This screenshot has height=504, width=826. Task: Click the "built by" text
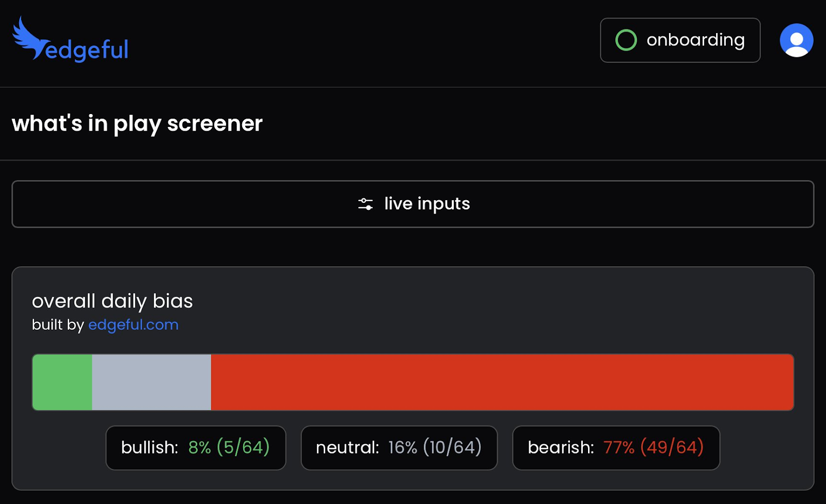(57, 325)
